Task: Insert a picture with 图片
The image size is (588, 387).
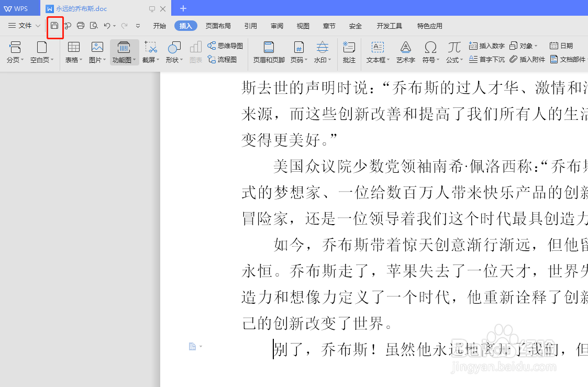Action: [97, 52]
